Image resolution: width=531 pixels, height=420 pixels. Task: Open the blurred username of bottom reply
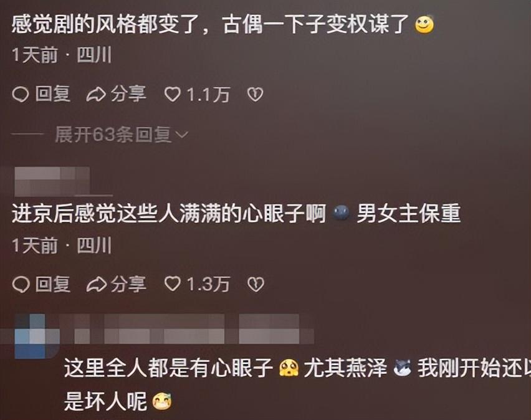click(x=187, y=328)
